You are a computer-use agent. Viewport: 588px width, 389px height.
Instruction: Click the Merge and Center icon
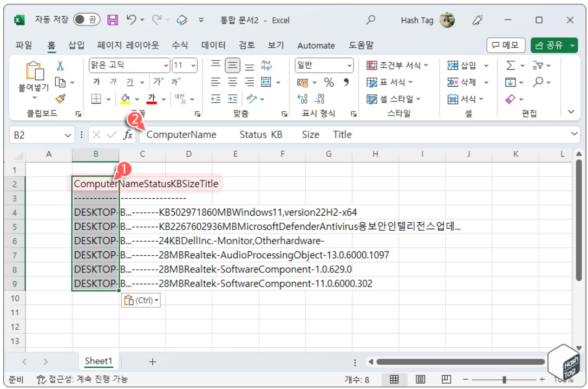[266, 82]
